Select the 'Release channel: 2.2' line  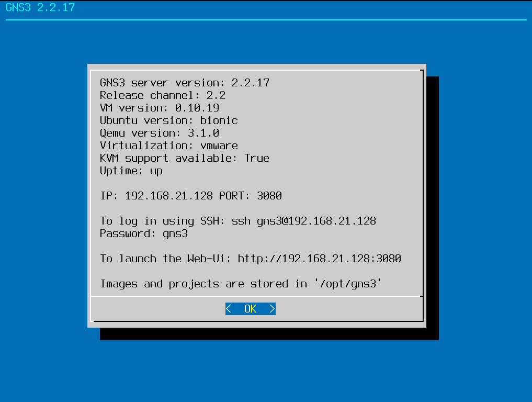(x=163, y=95)
